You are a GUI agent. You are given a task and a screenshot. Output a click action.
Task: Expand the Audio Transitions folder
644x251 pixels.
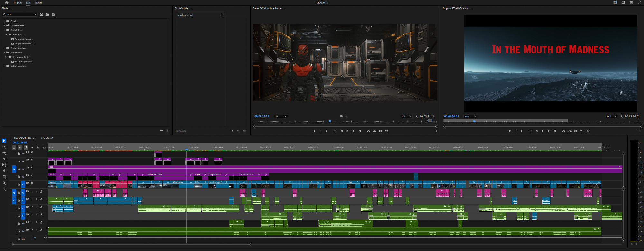(4, 48)
